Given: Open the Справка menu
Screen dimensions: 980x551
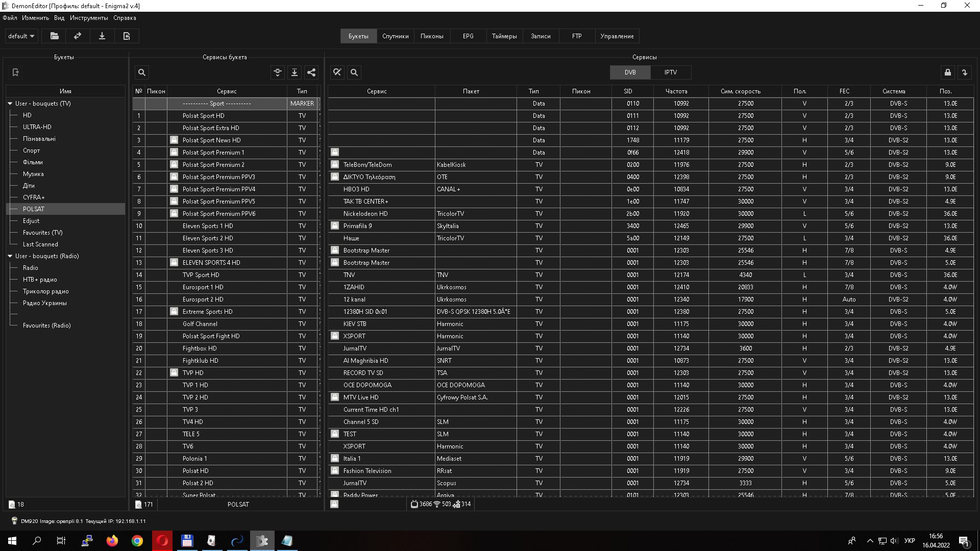Looking at the screenshot, I should coord(125,18).
